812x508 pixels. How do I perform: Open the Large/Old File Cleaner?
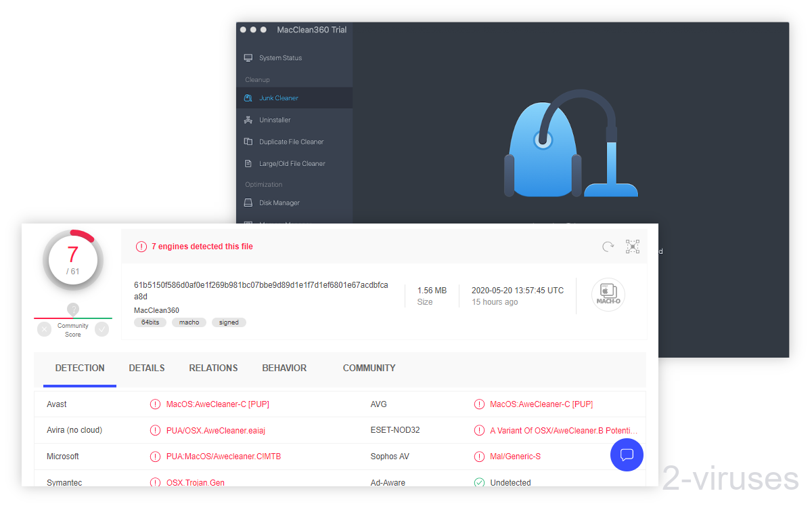pos(291,163)
